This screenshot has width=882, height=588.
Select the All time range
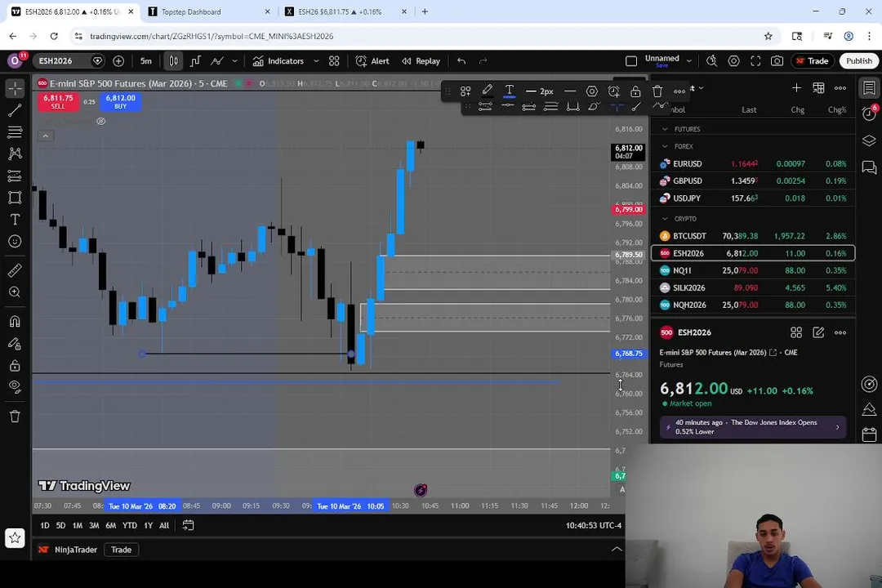163,526
